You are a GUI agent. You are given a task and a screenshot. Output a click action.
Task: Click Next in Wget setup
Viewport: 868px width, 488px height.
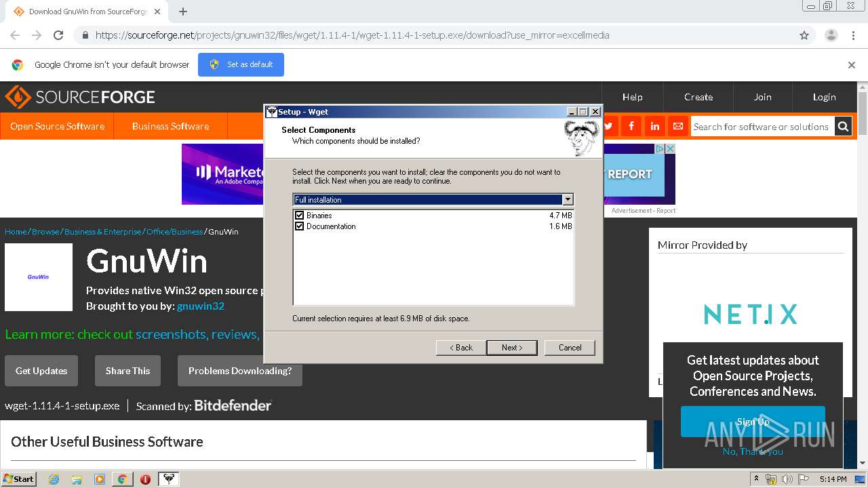[512, 348]
